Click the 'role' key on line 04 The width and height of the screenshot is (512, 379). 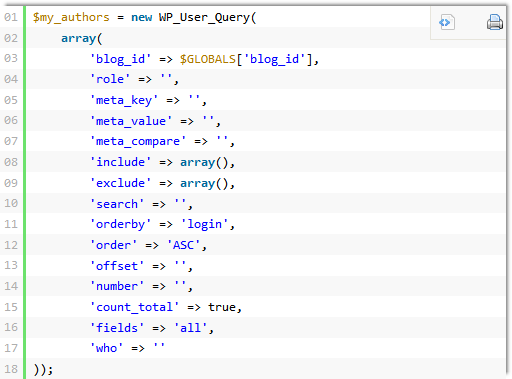[x=110, y=79]
